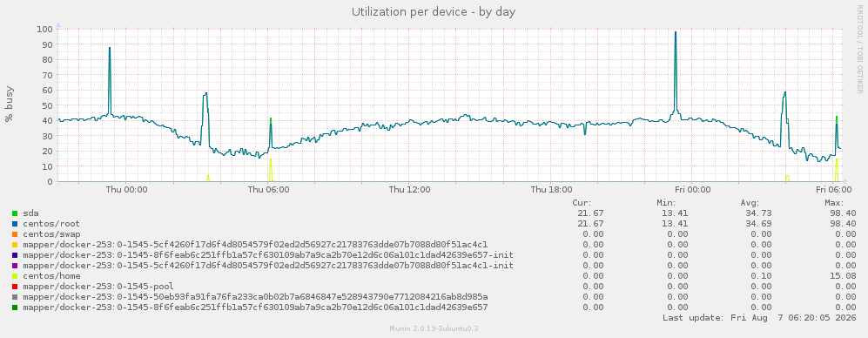
Task: Click the green sda legend color swatch
Action: coord(15,213)
